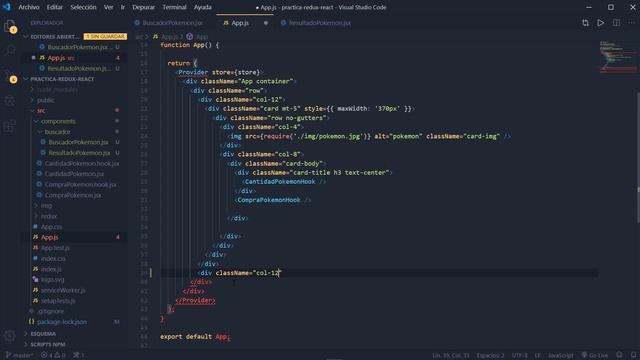Click the Espacios: 2 indentation setting
Screen dimensions: 640x360
point(490,355)
